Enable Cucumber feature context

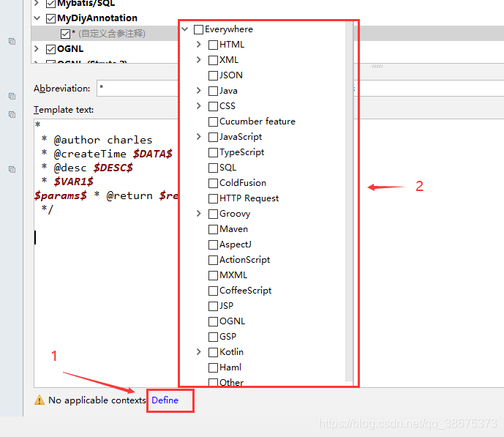click(x=213, y=122)
